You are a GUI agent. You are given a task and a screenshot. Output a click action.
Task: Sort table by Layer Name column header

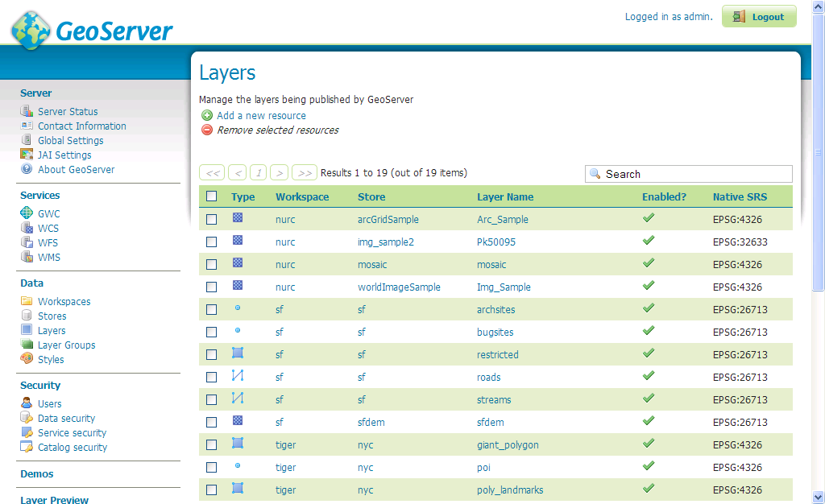(x=505, y=196)
